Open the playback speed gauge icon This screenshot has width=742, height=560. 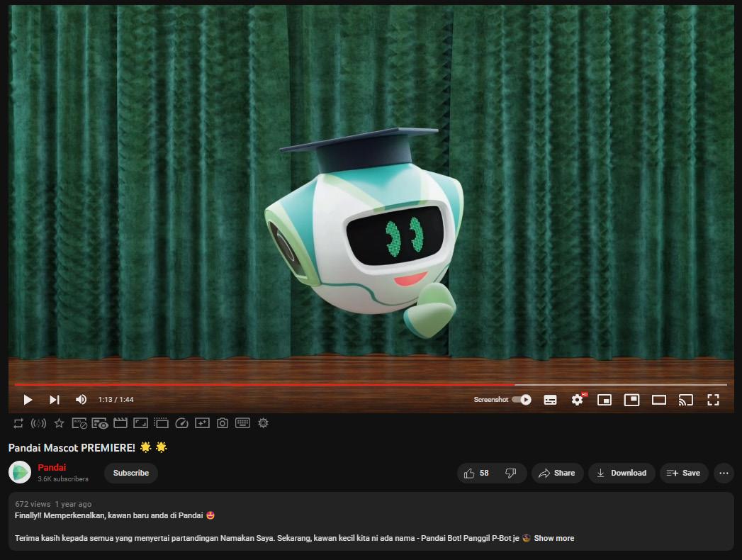[x=181, y=423]
